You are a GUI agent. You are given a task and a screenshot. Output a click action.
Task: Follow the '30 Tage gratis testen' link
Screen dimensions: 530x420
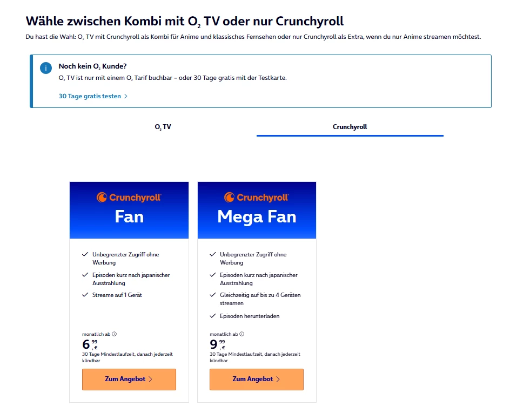coord(90,96)
